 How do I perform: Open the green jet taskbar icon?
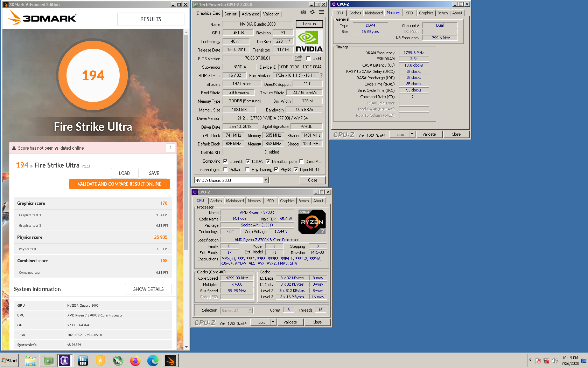[118, 360]
